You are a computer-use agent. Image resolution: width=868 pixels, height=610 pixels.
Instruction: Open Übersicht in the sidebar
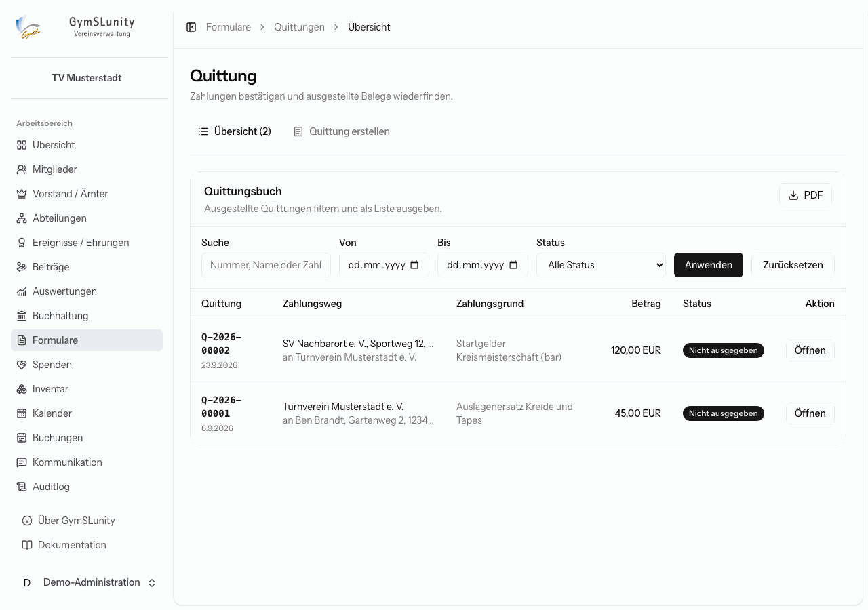(x=87, y=145)
